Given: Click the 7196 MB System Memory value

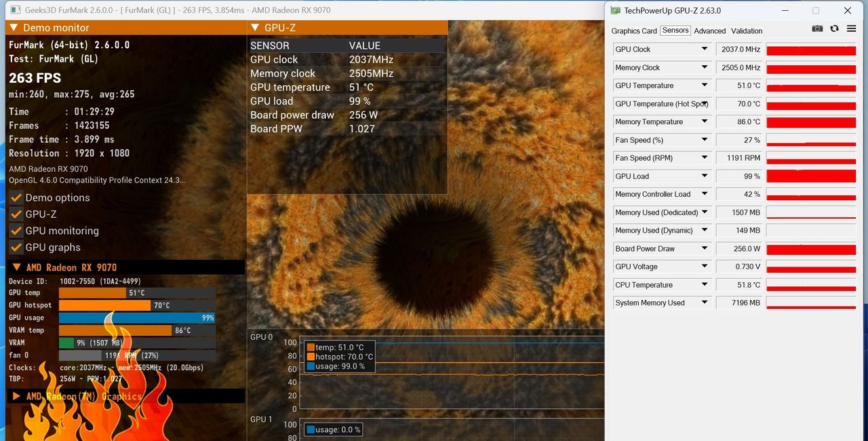Looking at the screenshot, I should tap(739, 303).
